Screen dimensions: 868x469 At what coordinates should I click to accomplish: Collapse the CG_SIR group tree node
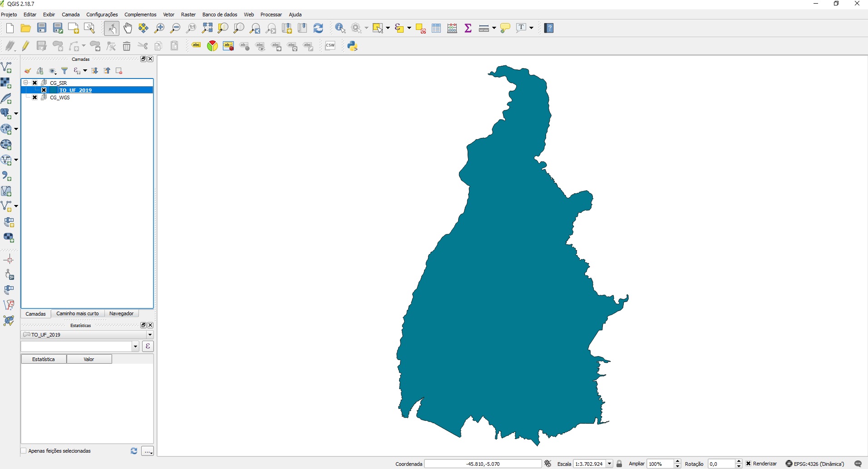coord(26,83)
